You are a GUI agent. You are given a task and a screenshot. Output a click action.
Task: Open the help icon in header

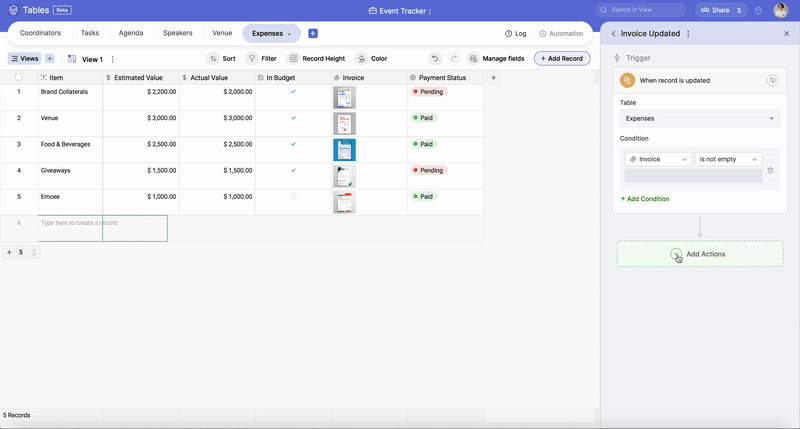pos(759,10)
